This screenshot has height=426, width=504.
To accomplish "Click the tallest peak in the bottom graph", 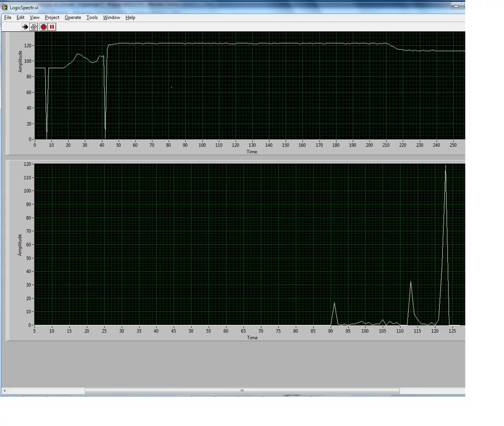I will pos(446,166).
